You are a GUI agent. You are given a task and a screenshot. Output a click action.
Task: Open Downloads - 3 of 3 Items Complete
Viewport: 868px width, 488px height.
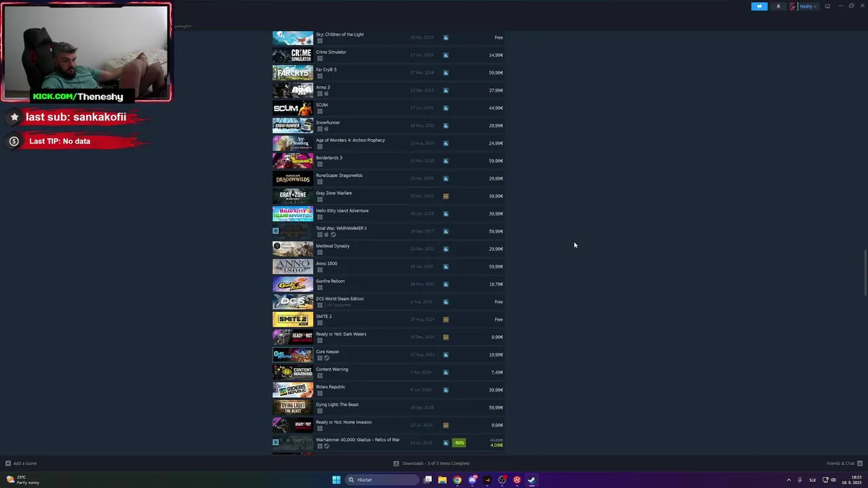click(x=431, y=464)
